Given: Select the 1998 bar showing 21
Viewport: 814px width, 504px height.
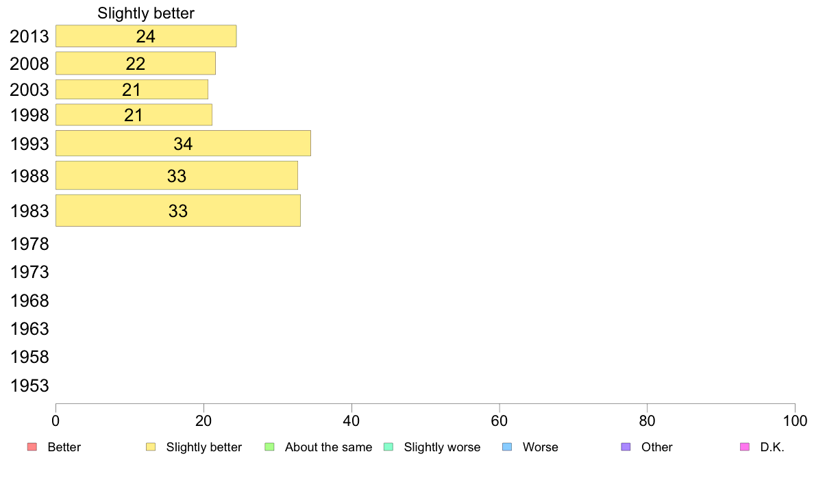Looking at the screenshot, I should pyautogui.click(x=134, y=115).
